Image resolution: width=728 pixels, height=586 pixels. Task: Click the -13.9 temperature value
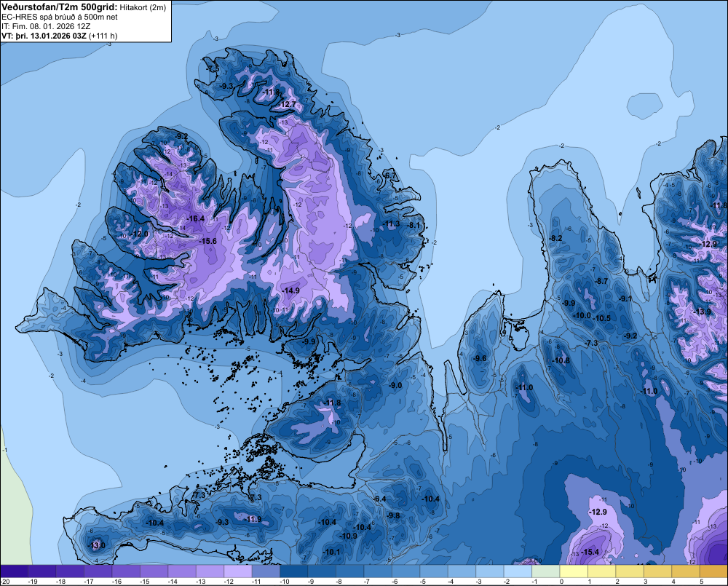point(702,312)
